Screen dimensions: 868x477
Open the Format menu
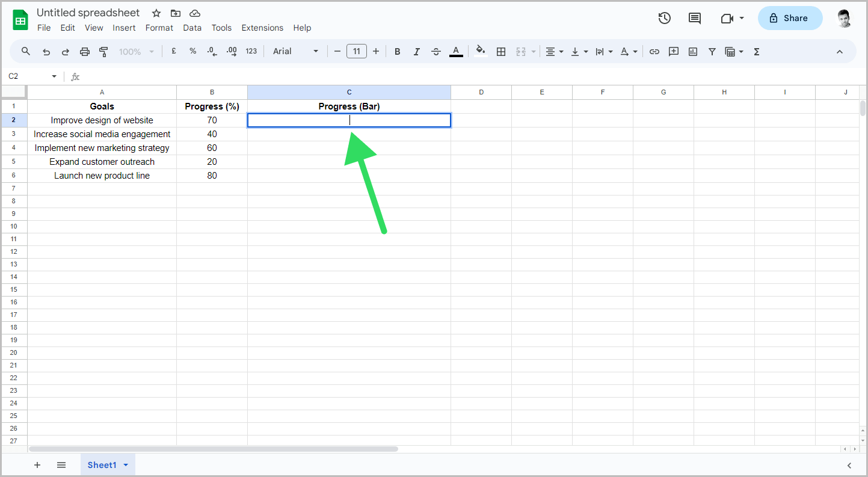pyautogui.click(x=159, y=28)
